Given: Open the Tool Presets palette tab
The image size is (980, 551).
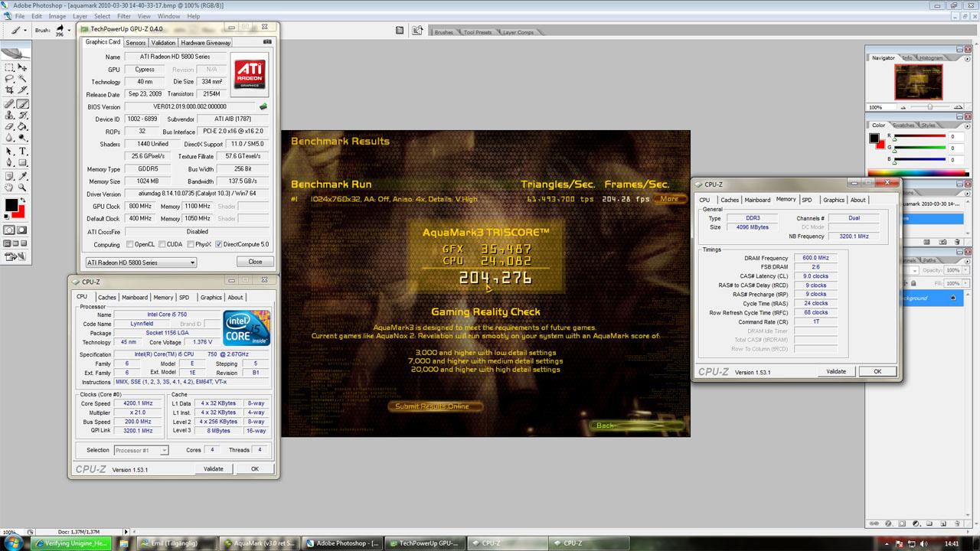Looking at the screenshot, I should [x=478, y=32].
